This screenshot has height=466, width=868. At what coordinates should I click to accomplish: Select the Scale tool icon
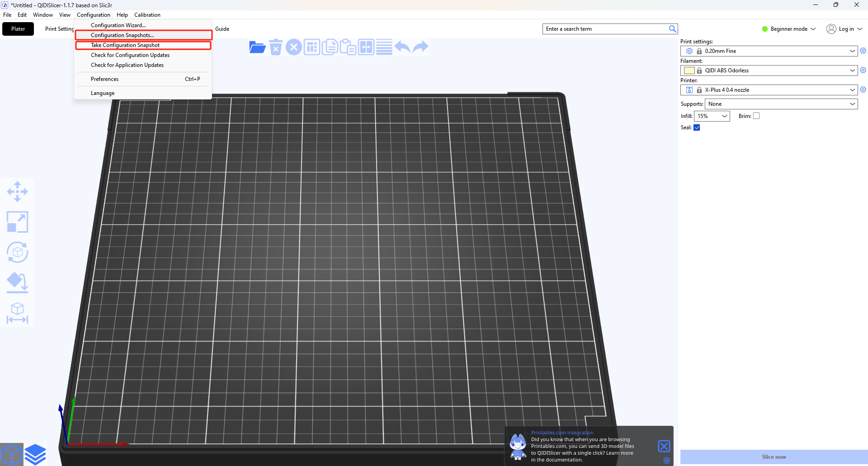(x=17, y=222)
